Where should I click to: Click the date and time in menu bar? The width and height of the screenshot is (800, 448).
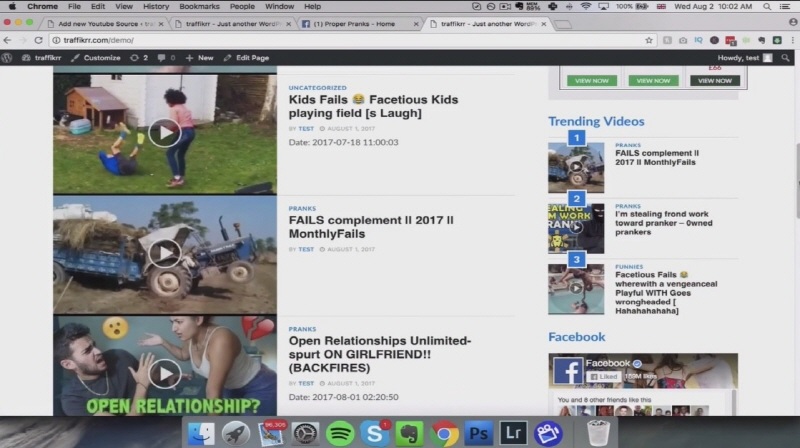[713, 7]
